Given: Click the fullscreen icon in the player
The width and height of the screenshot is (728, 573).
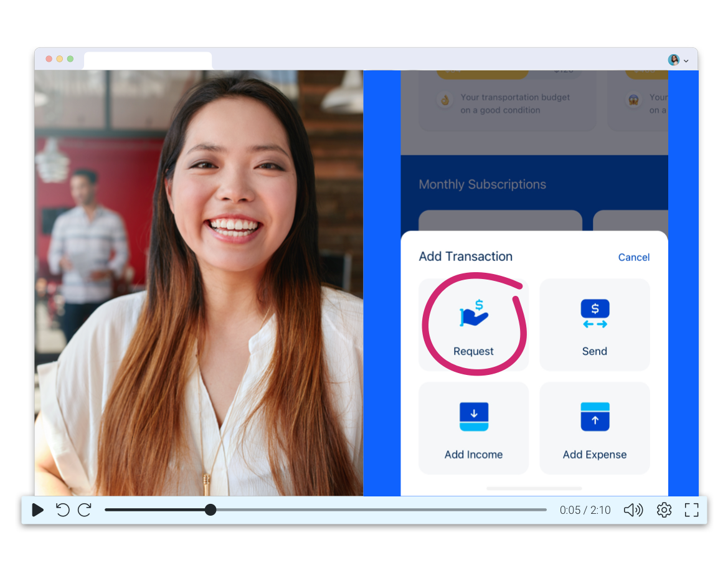Looking at the screenshot, I should (691, 510).
